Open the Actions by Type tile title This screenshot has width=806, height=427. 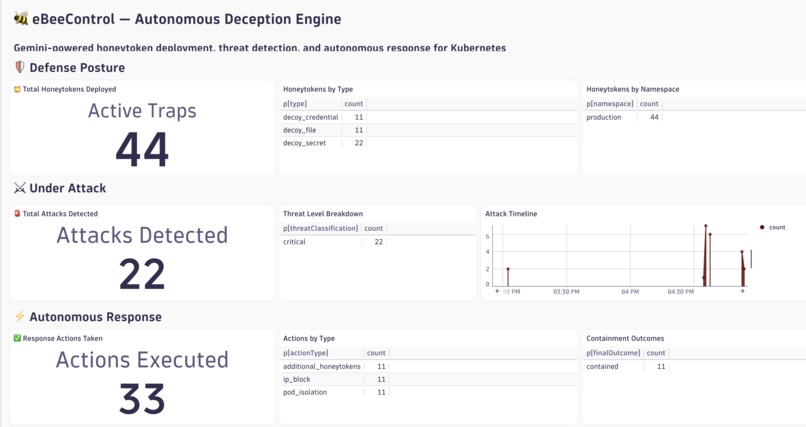click(308, 338)
